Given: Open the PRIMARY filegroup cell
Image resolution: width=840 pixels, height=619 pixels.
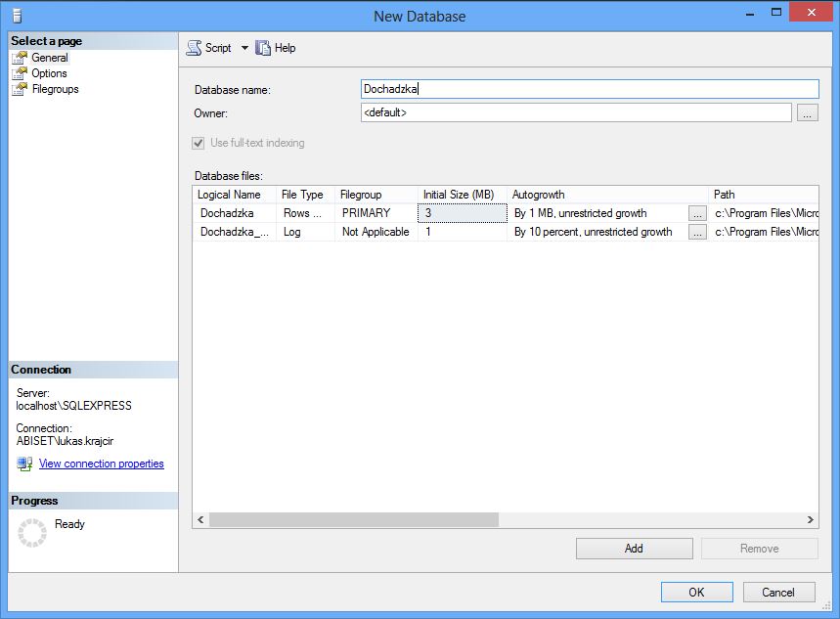Looking at the screenshot, I should tap(376, 213).
